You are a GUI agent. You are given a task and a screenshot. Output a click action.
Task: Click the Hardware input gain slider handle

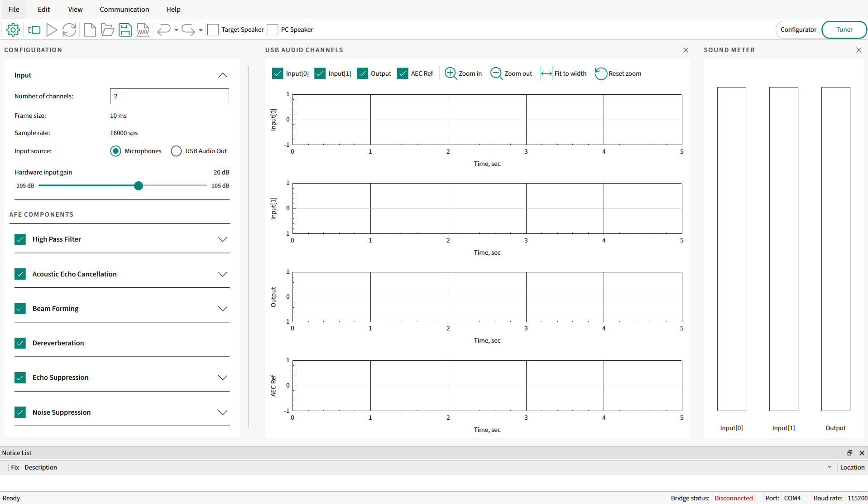pyautogui.click(x=139, y=185)
